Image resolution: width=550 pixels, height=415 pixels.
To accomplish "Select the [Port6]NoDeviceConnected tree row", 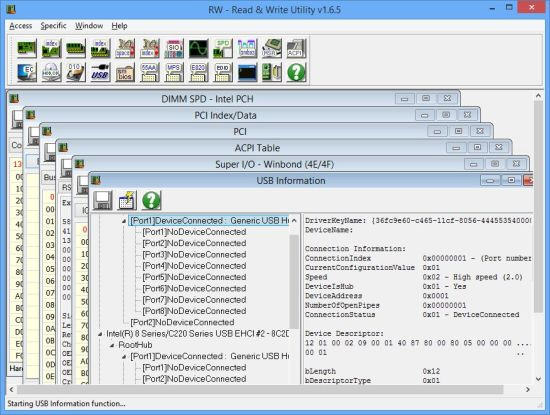I will pyautogui.click(x=194, y=288).
